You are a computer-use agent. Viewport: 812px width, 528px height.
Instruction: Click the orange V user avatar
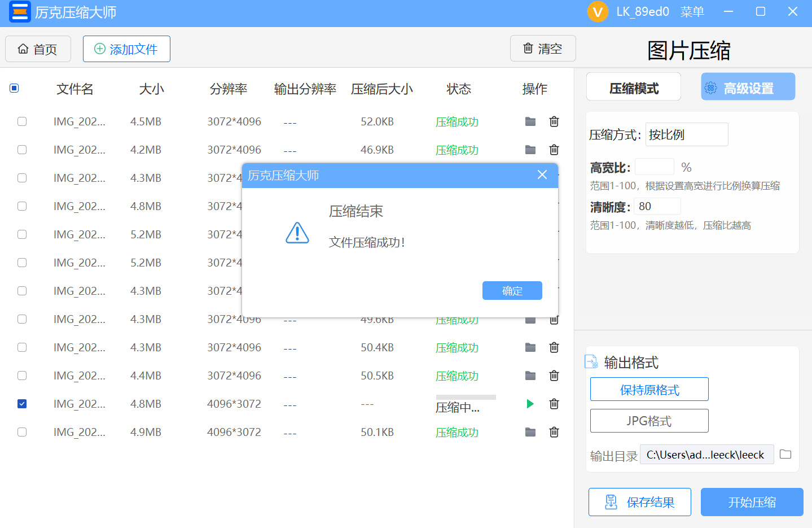[x=598, y=12]
